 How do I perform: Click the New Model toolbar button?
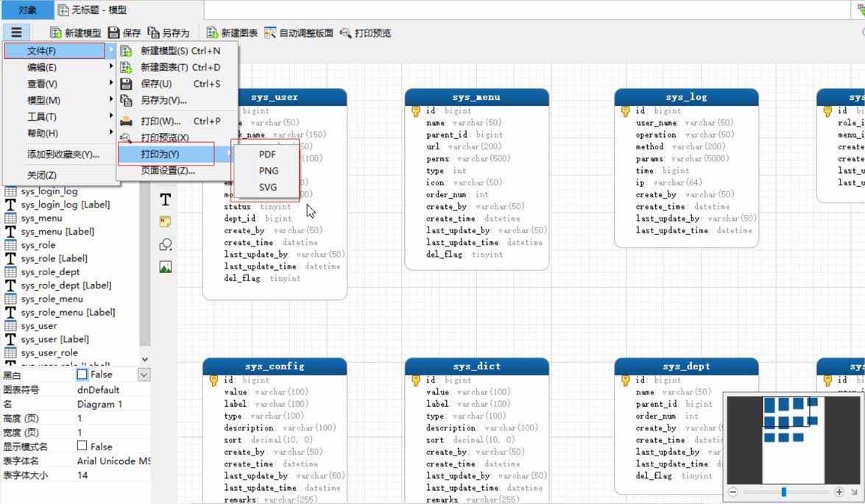[x=75, y=33]
